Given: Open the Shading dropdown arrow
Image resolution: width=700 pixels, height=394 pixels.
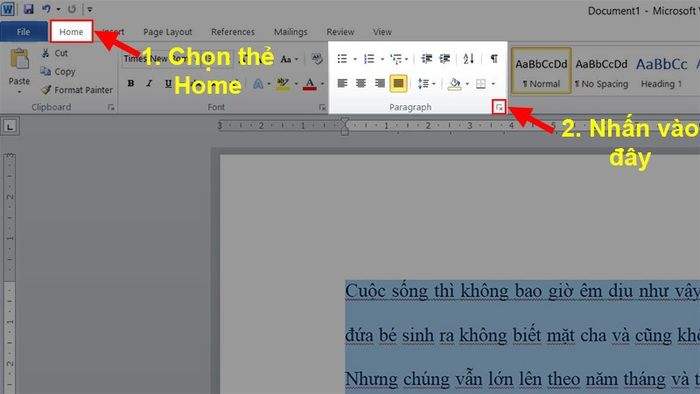Looking at the screenshot, I should 467,84.
